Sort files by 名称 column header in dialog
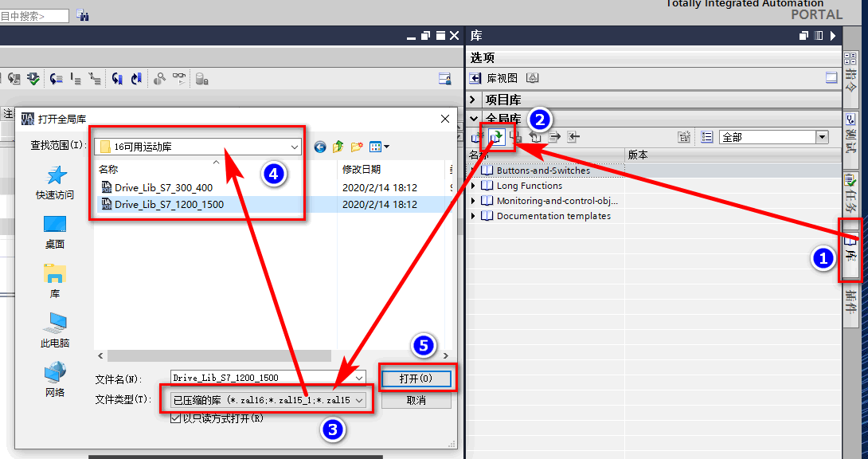The height and width of the screenshot is (459, 868). tap(108, 170)
